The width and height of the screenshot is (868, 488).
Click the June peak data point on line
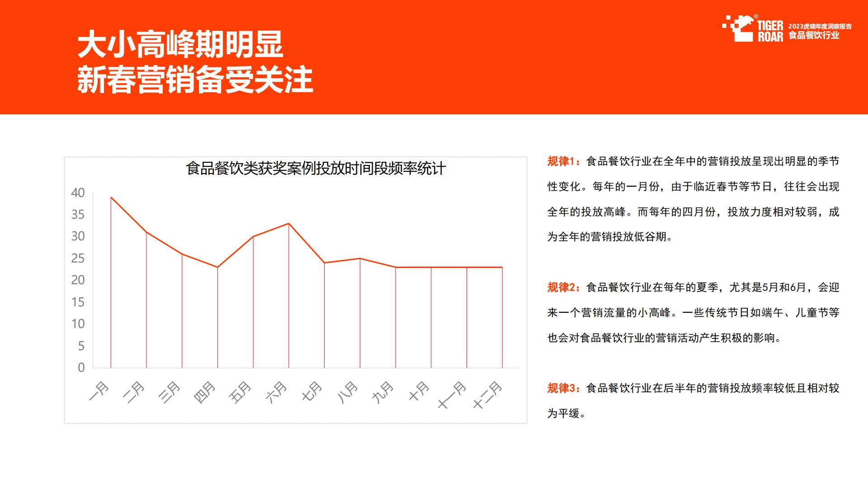(289, 223)
